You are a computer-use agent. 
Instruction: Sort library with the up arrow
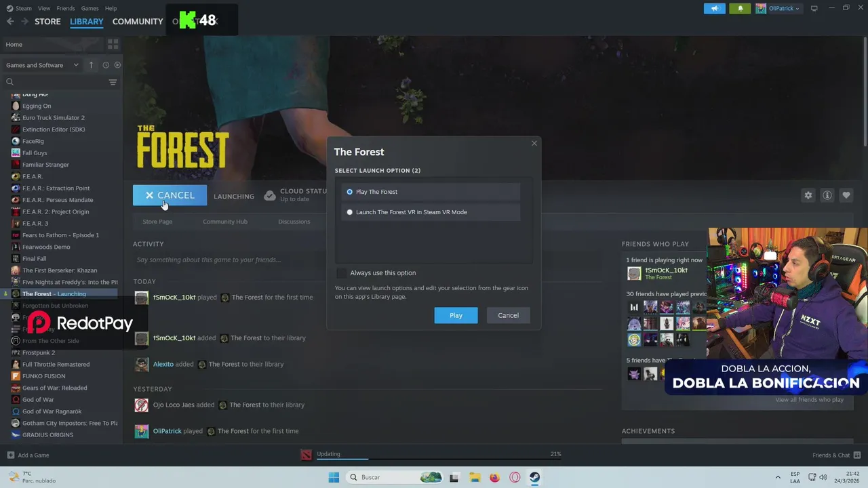[92, 65]
